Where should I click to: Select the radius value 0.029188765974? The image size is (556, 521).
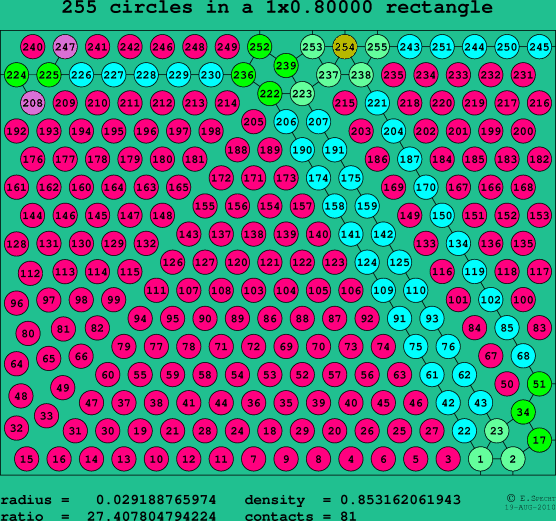[x=156, y=500]
